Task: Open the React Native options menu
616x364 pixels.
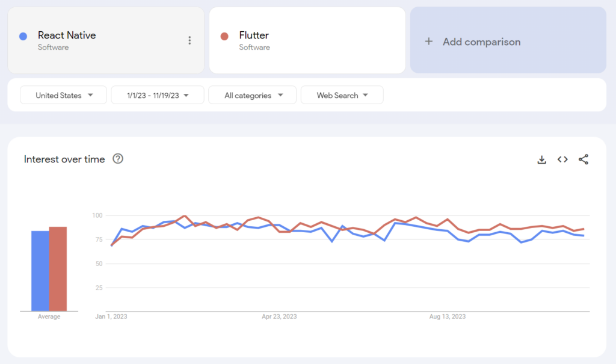Action: 189,40
